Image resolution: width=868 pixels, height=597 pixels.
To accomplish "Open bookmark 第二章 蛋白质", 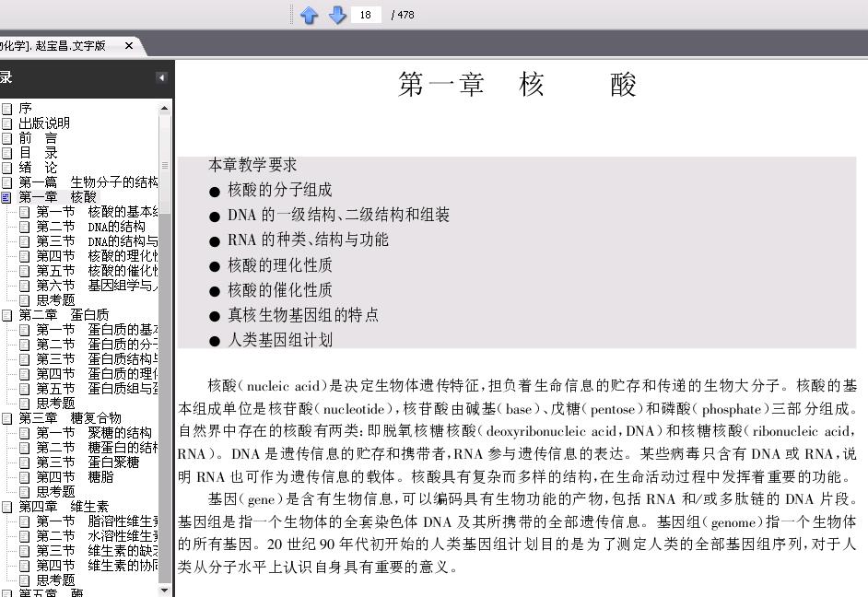I will 64,315.
